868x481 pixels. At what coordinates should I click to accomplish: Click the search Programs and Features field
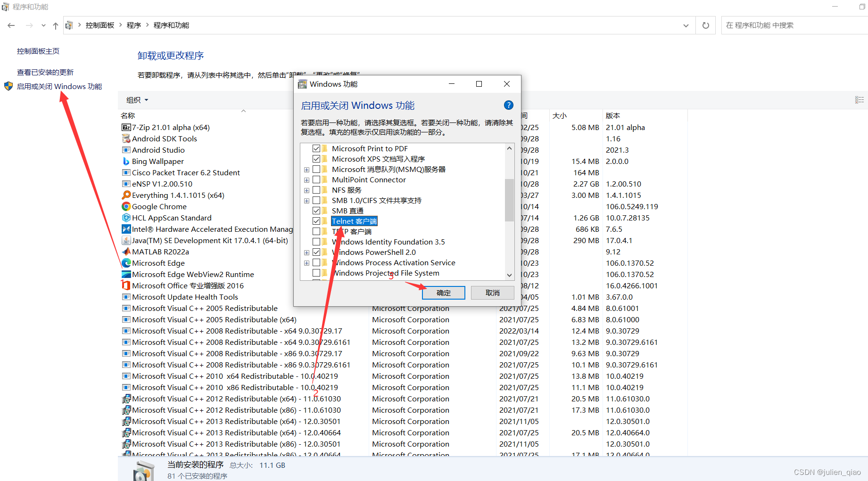tap(794, 25)
